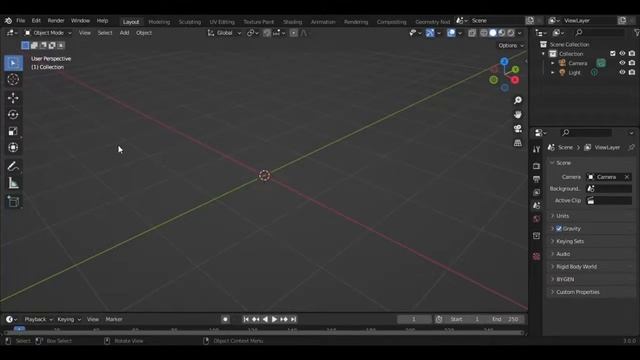The image size is (640, 360).
Task: Choose the Rotate tool
Action: coord(13,115)
